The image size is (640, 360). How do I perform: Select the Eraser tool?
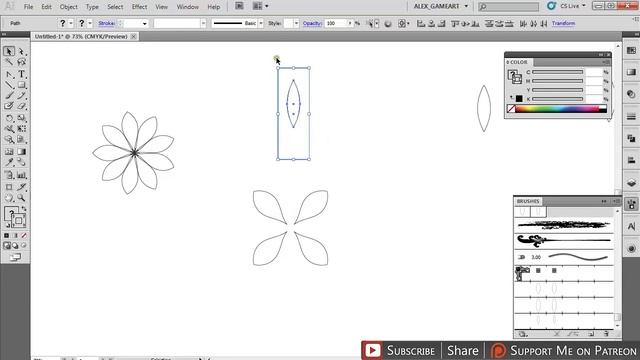pyautogui.click(x=22, y=106)
